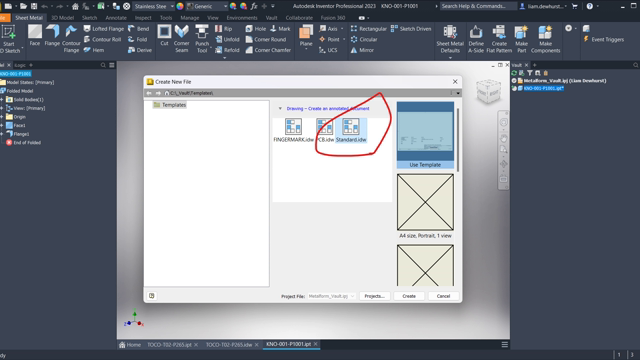640x360 pixels.
Task: Select the Circular pattern tool
Action: [364, 39]
